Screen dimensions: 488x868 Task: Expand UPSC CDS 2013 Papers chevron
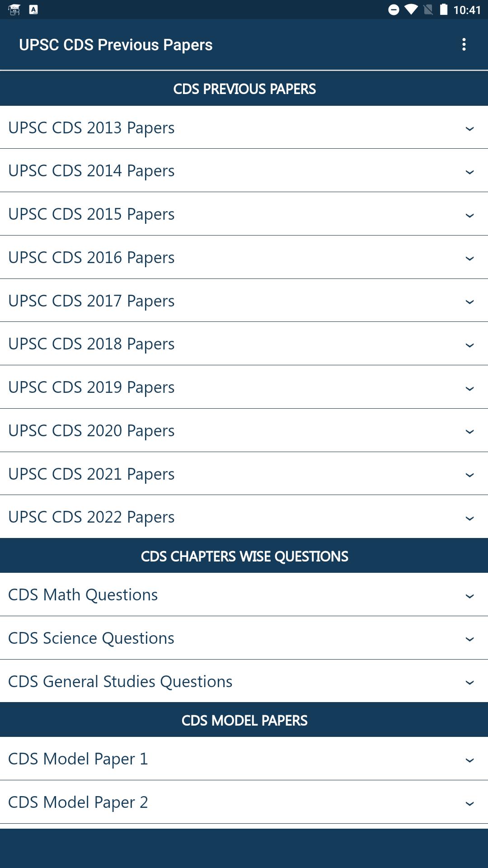coord(469,129)
